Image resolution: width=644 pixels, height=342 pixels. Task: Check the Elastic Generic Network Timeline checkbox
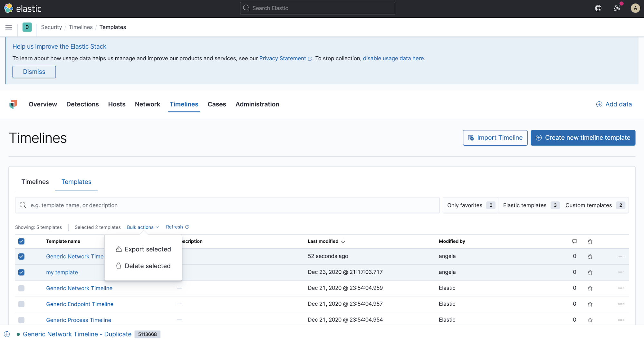[x=21, y=288]
